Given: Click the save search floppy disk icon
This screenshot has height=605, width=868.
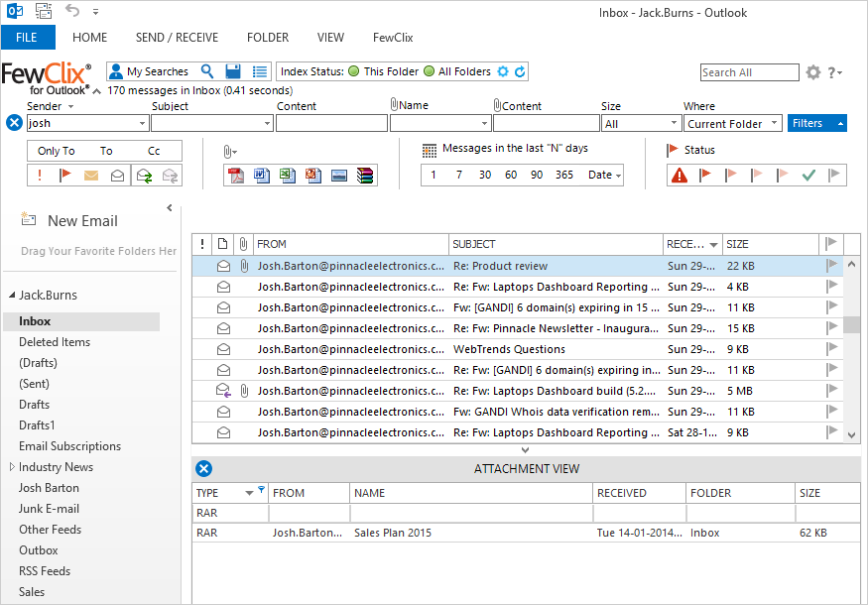Looking at the screenshot, I should 233,71.
